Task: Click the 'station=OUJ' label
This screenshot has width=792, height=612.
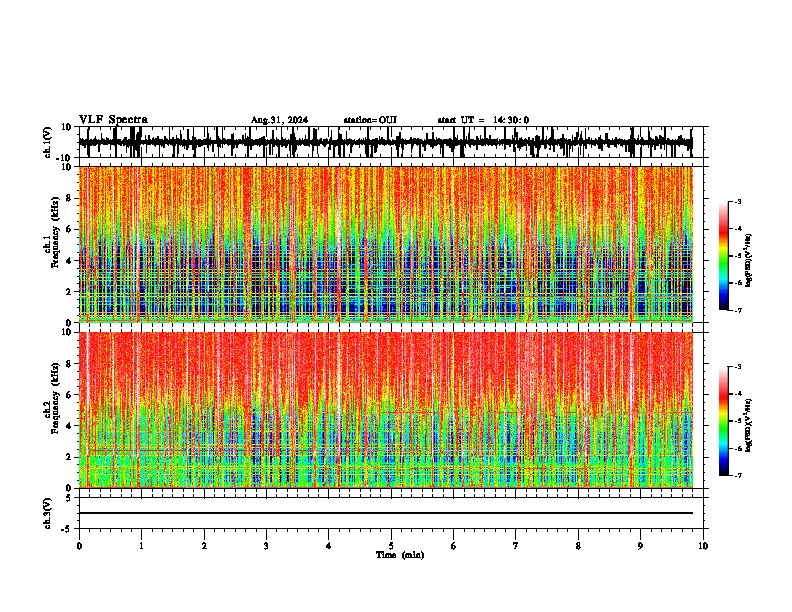Action: point(370,120)
